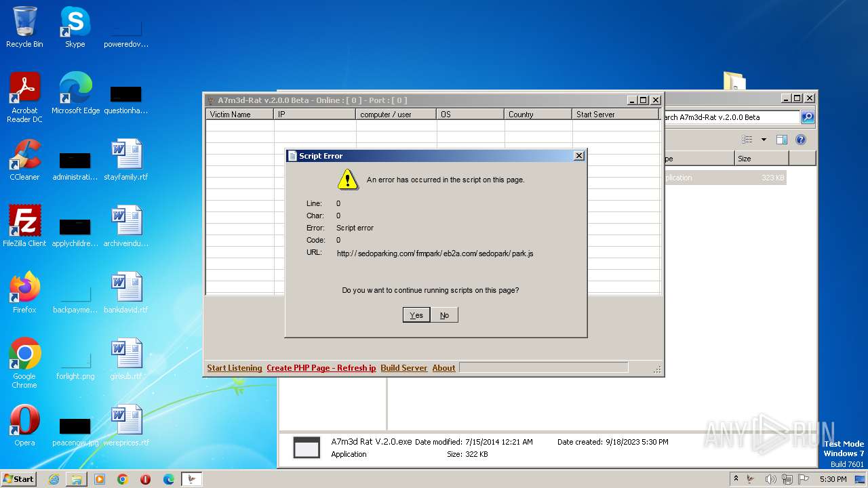Click the About link in A7m3d-Rat
Image resolution: width=868 pixels, height=488 pixels.
pyautogui.click(x=444, y=368)
